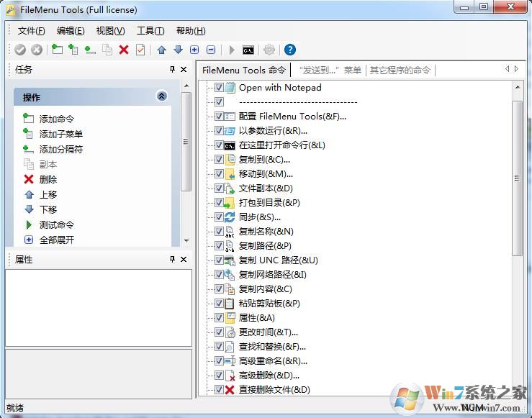This screenshot has height=418, width=532.
Task: Toggle the 复制名称(&N) checkbox
Action: 219,231
